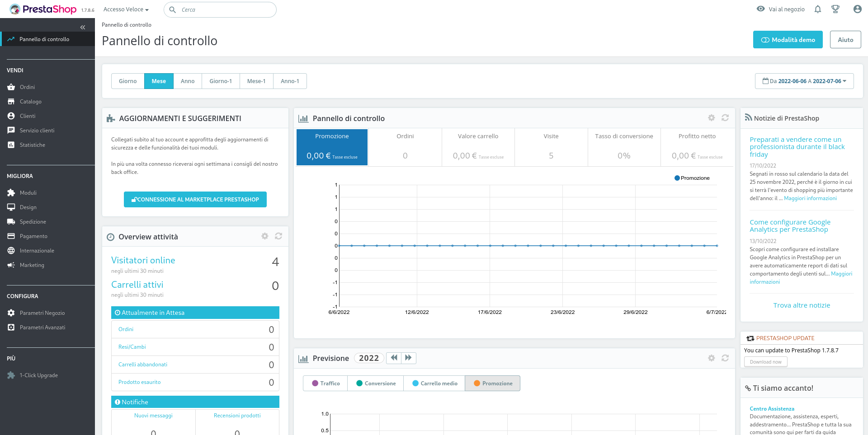Click Connessione al Marketplace PrestaShop

tap(195, 199)
